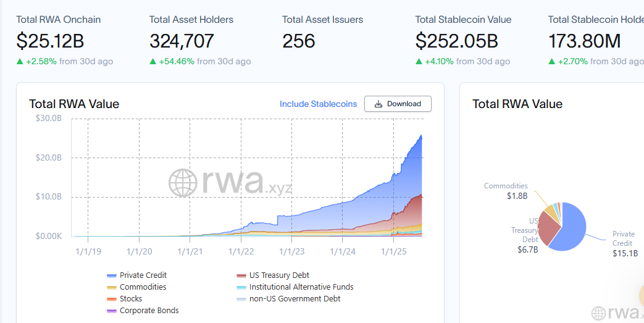Toggle Private Credit series in chart legend

click(x=143, y=275)
